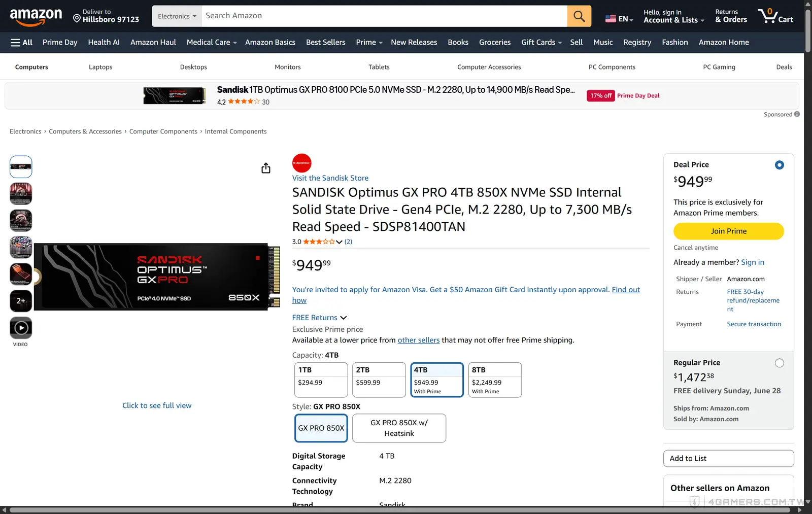This screenshot has height=514, width=812.
Task: Select the fourth product image thumbnail
Action: click(x=21, y=247)
